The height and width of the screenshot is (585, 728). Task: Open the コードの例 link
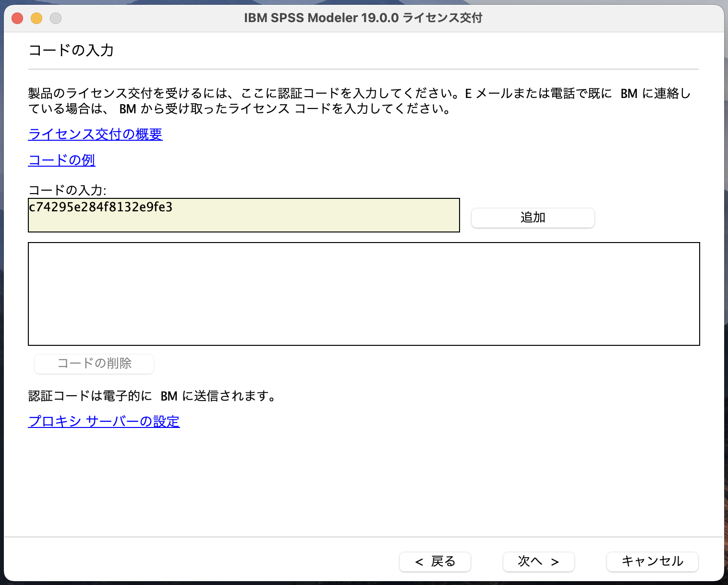(x=61, y=160)
